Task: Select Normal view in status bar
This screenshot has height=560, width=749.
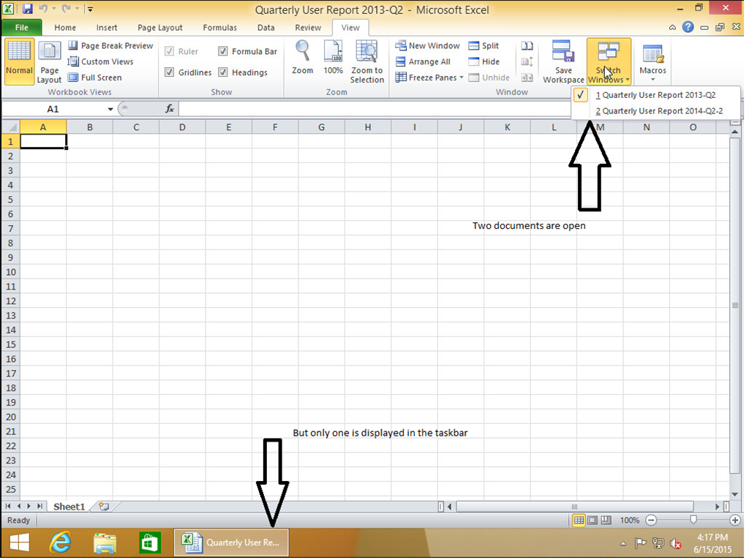Action: tap(579, 521)
